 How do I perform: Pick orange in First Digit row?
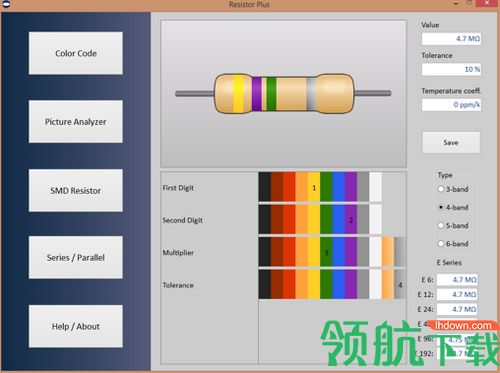click(x=302, y=187)
